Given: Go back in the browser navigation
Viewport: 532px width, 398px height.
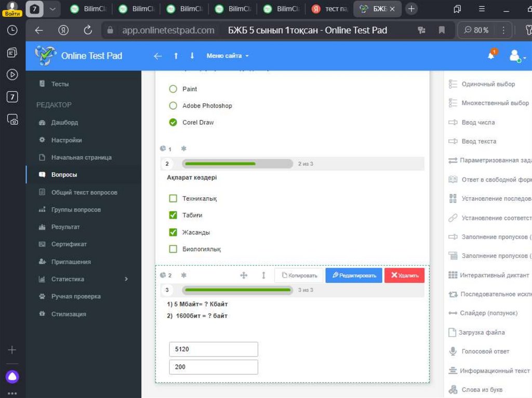Looking at the screenshot, I should click(x=39, y=30).
